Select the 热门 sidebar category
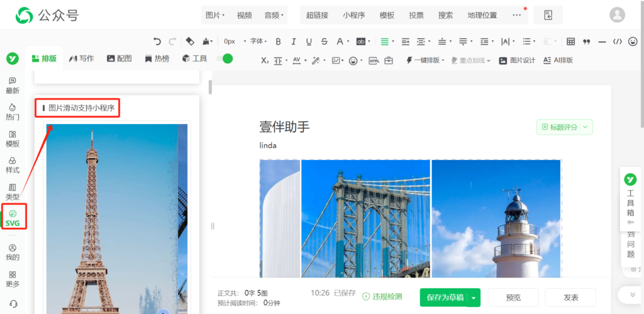 tap(13, 112)
